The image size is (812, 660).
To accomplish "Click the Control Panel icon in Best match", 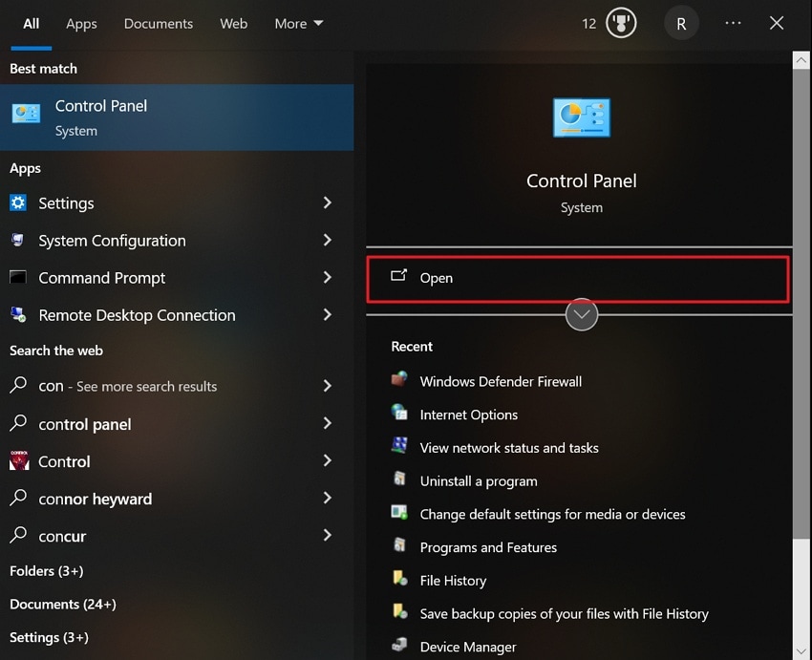I will (x=26, y=114).
